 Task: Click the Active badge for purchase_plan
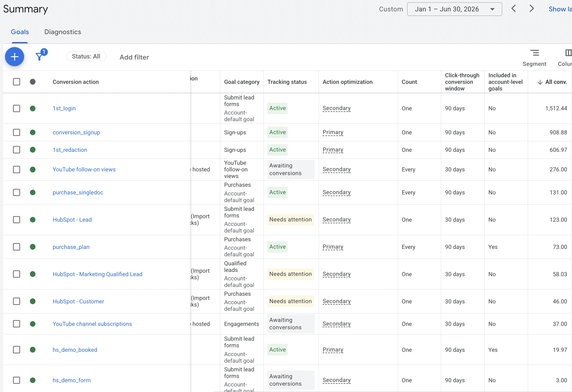click(x=278, y=247)
